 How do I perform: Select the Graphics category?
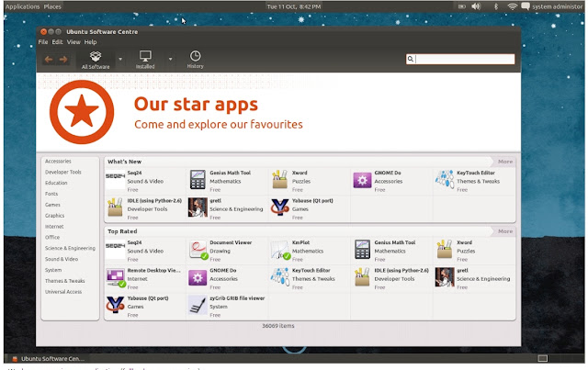tap(55, 216)
